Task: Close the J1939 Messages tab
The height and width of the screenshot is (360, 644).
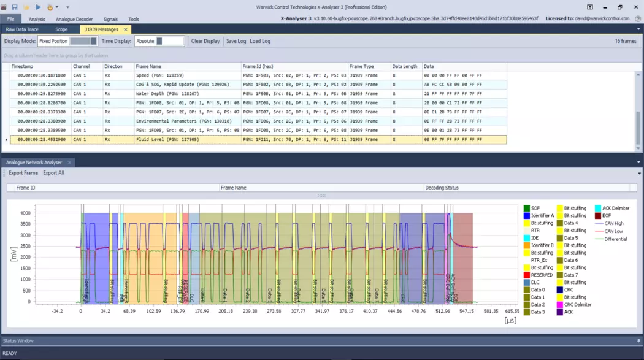Action: [x=126, y=29]
